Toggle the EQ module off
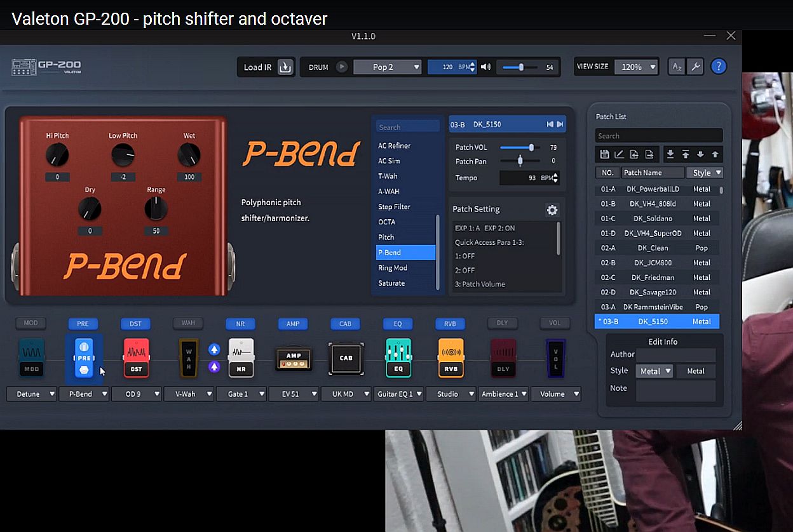This screenshot has height=532, width=793. click(x=398, y=324)
